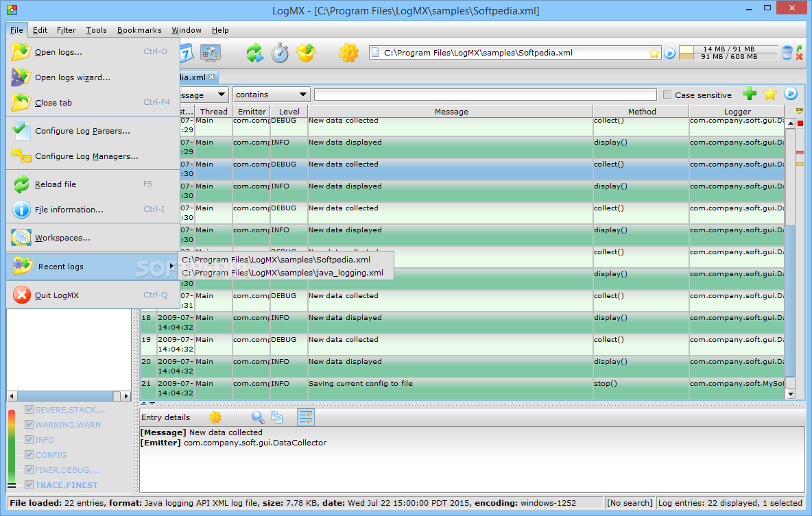The height and width of the screenshot is (516, 812).
Task: Click the yellow star in the filter row
Action: pos(770,94)
